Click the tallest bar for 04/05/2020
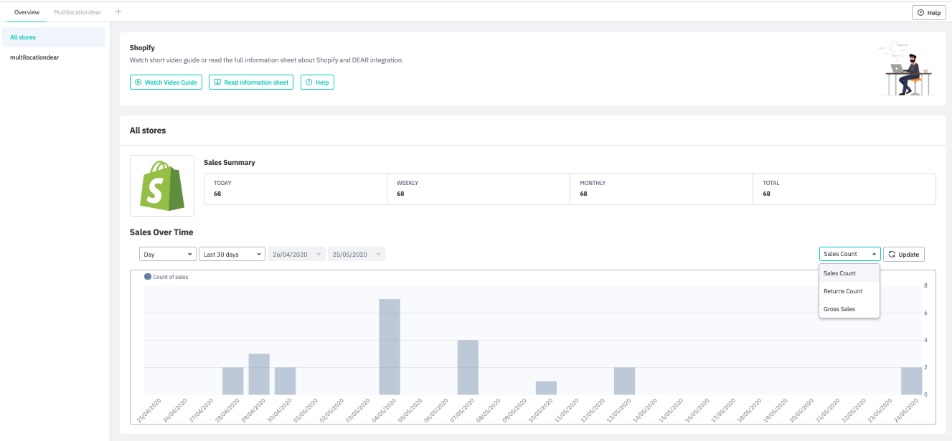The image size is (952, 441). click(x=389, y=346)
